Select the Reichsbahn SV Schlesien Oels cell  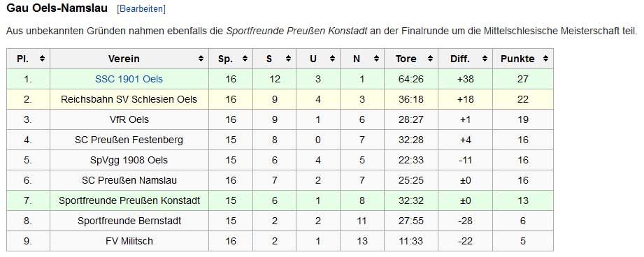pyautogui.click(x=129, y=99)
